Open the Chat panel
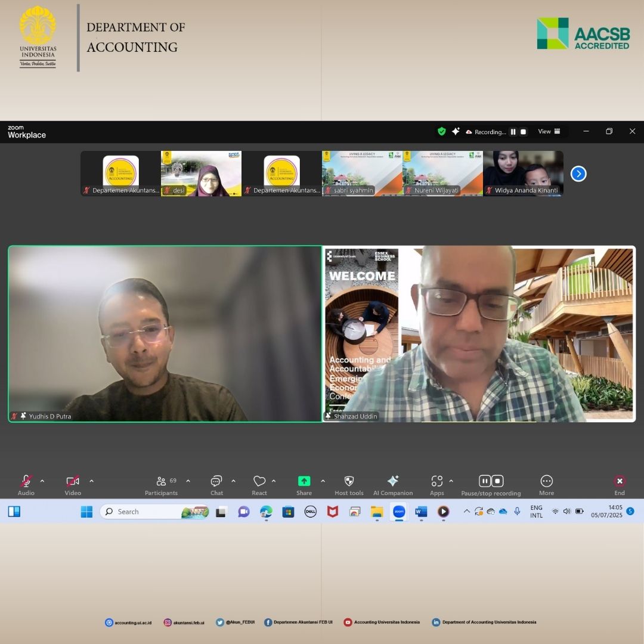This screenshot has height=644, width=644. pos(216,482)
